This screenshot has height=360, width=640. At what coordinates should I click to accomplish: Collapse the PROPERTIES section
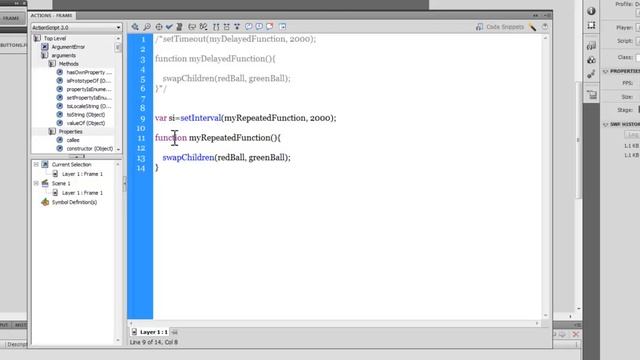tap(606, 71)
